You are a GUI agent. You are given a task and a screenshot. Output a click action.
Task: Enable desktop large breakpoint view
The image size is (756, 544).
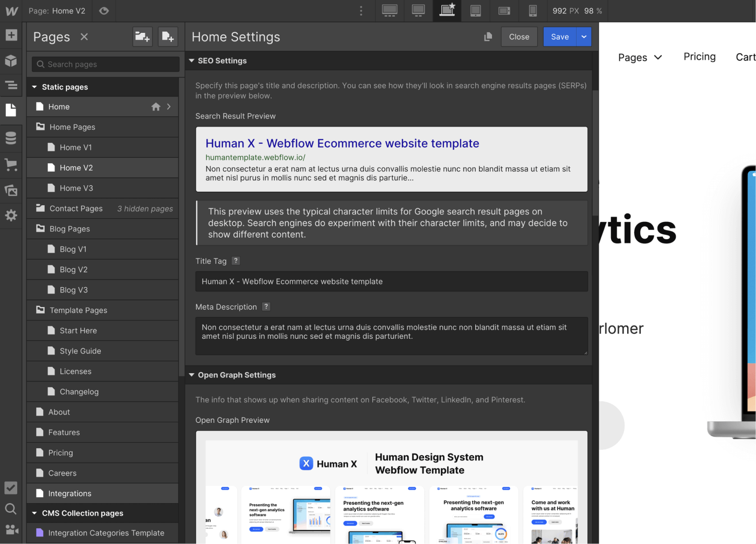(418, 11)
